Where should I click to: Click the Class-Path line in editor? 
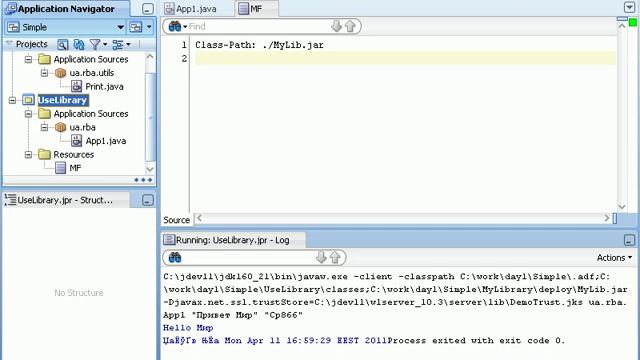pos(259,45)
